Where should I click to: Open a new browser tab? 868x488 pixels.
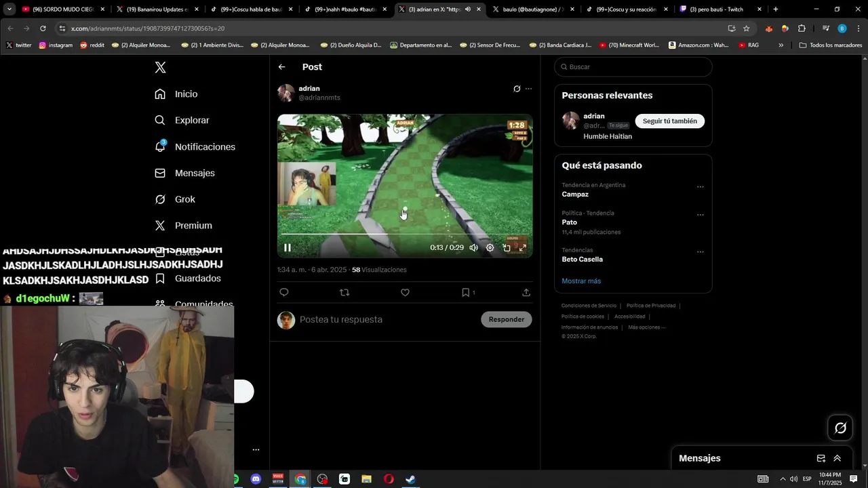[x=776, y=9]
